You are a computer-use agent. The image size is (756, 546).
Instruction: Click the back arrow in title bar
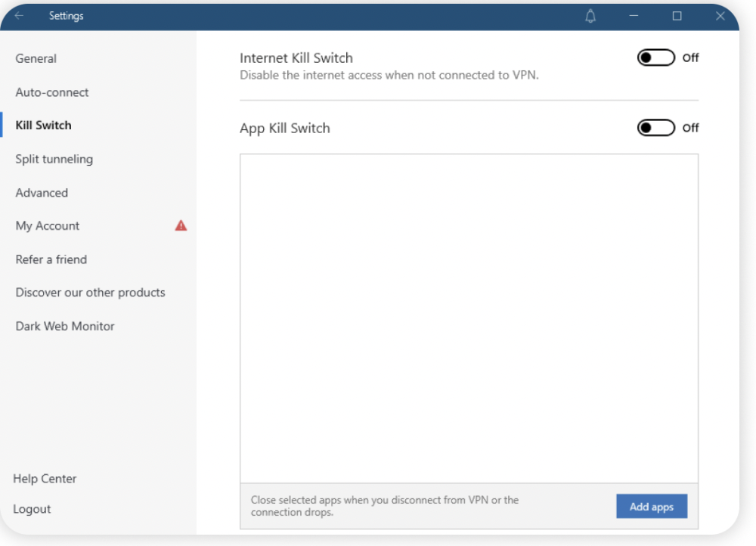click(19, 16)
